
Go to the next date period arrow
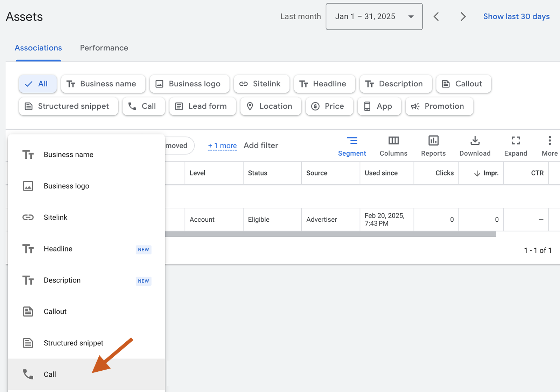click(463, 16)
